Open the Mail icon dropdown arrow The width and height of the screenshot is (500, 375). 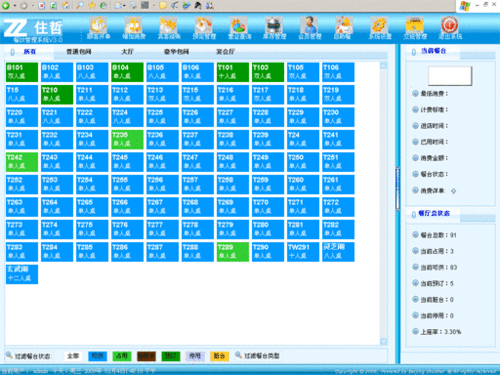click(x=124, y=6)
